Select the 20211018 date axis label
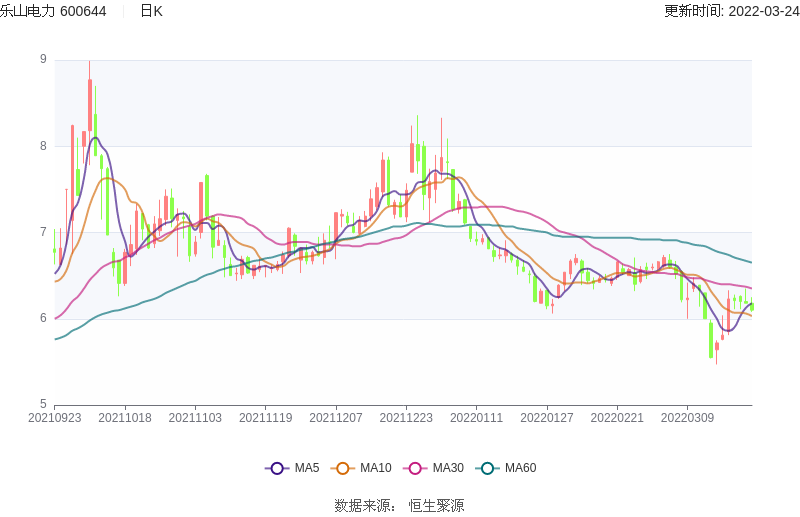 (125, 418)
